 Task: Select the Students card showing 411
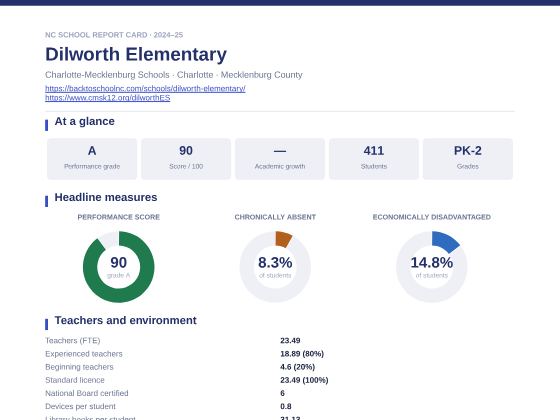pyautogui.click(x=374, y=159)
